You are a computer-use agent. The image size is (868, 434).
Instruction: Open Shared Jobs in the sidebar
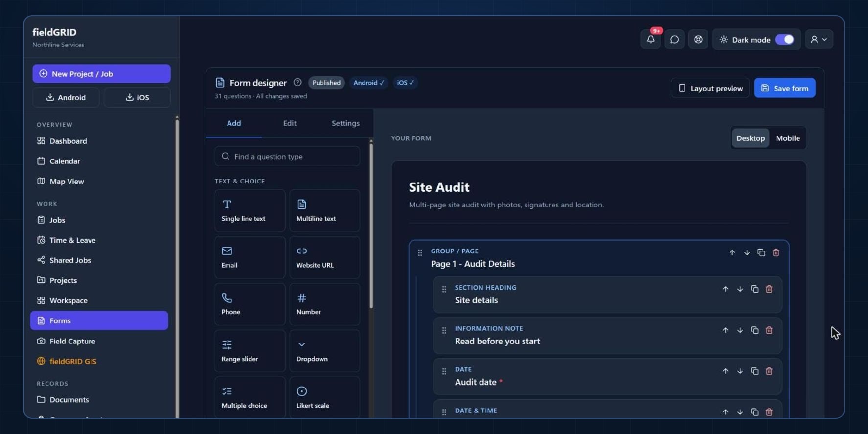coord(99,260)
